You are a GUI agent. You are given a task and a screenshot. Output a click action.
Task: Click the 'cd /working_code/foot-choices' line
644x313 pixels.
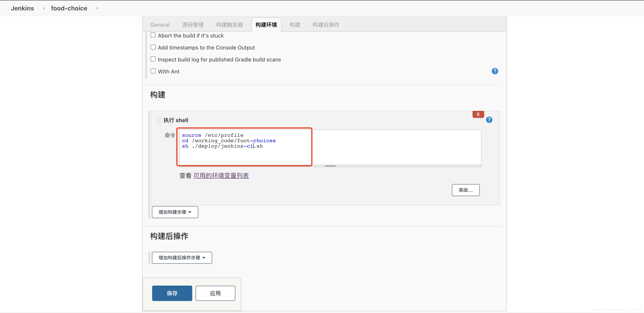pyautogui.click(x=229, y=141)
